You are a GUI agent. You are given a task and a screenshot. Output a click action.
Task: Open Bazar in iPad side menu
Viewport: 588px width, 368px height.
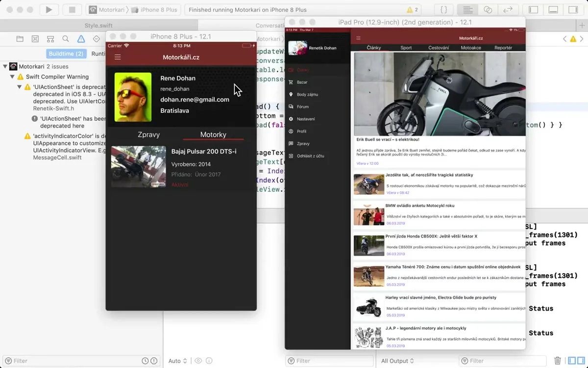click(318, 82)
